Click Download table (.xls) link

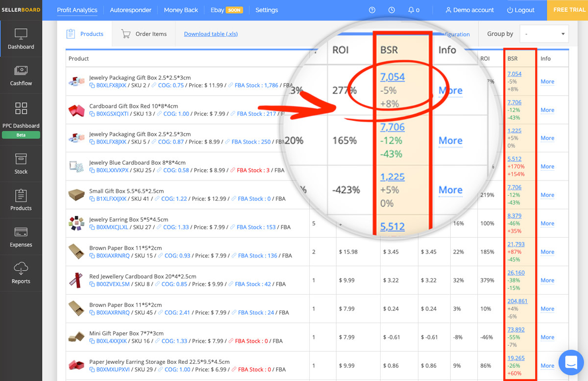(211, 34)
